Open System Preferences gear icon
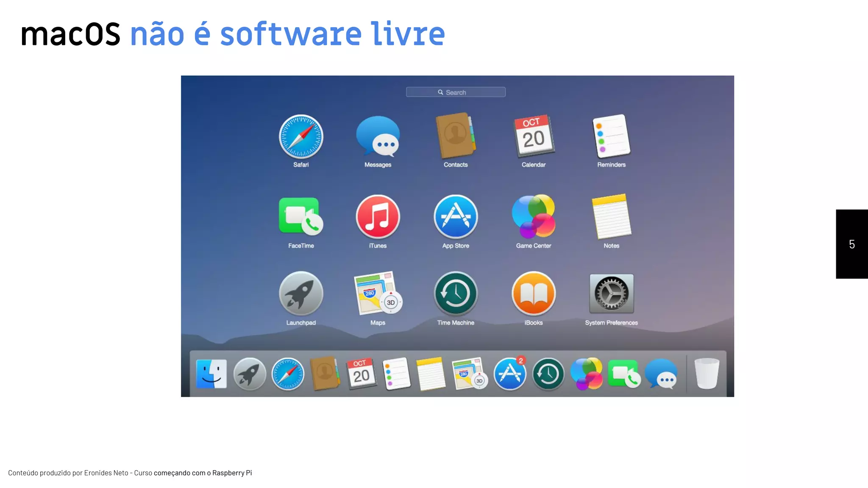Screen dimensions: 868x488 pyautogui.click(x=611, y=294)
